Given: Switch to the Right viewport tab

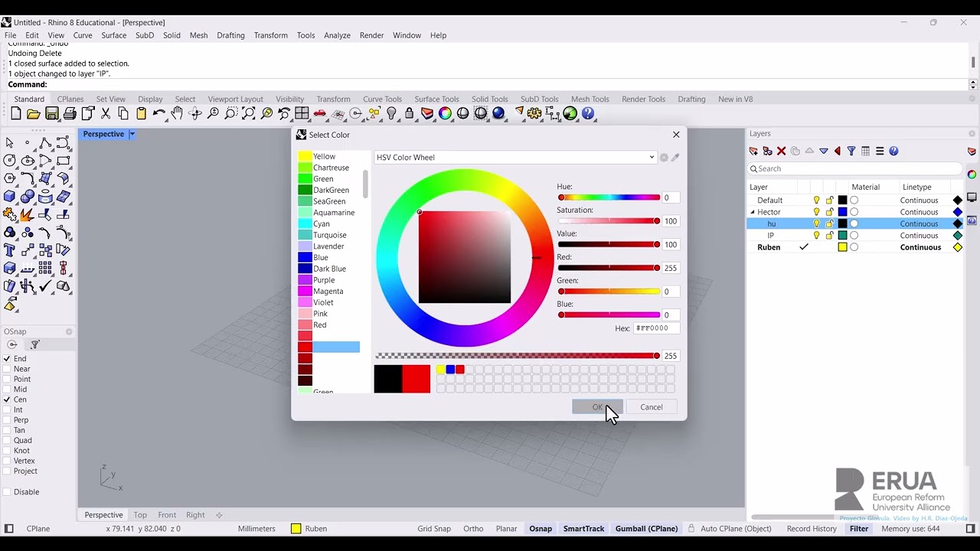Looking at the screenshot, I should coord(195,515).
